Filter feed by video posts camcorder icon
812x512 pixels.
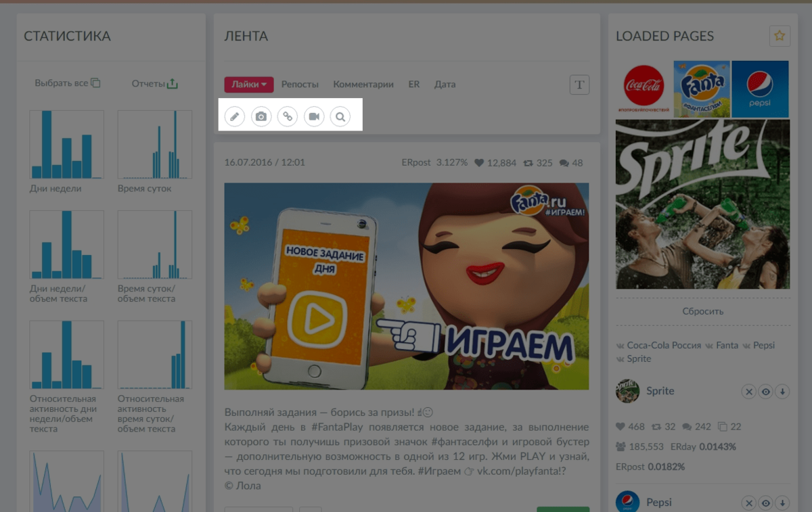tap(314, 117)
